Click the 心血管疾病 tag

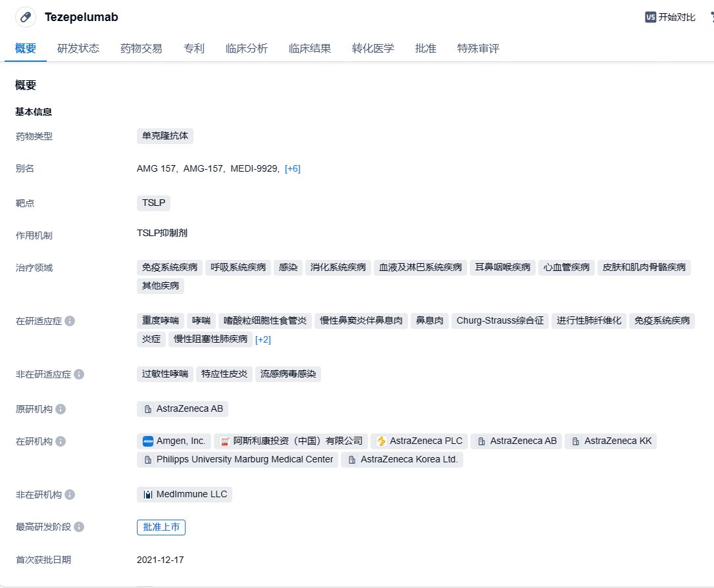567,268
